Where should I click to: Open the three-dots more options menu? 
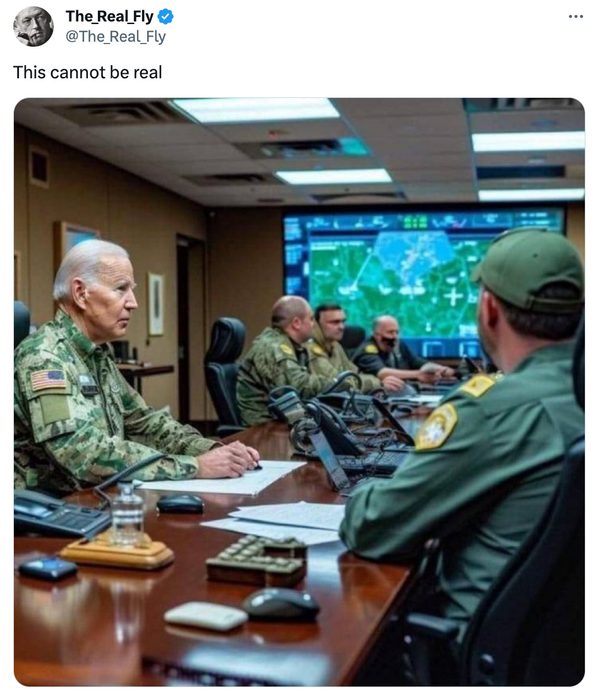(x=576, y=17)
